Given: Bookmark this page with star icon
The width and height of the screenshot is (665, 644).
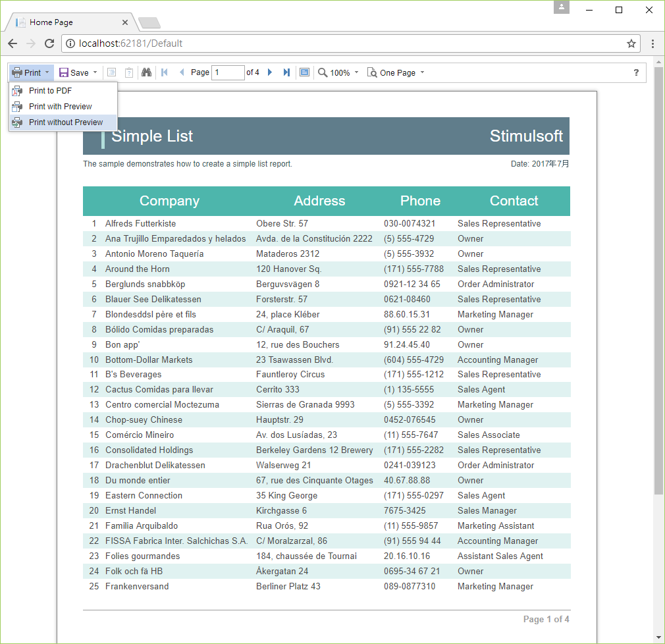Looking at the screenshot, I should coord(631,43).
